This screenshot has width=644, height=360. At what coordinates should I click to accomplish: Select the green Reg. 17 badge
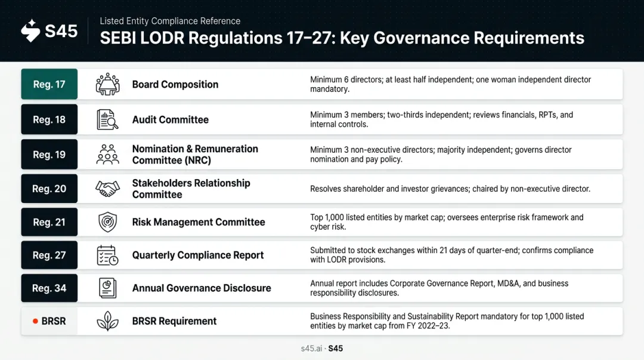(49, 84)
